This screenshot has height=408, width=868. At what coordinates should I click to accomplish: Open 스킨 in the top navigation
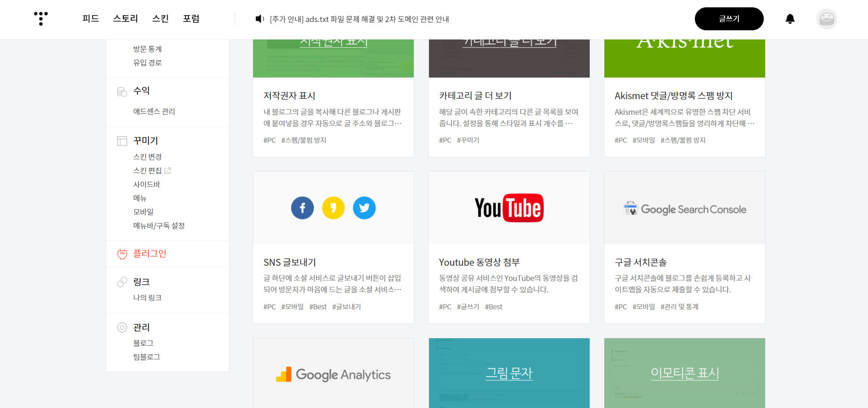pyautogui.click(x=160, y=18)
